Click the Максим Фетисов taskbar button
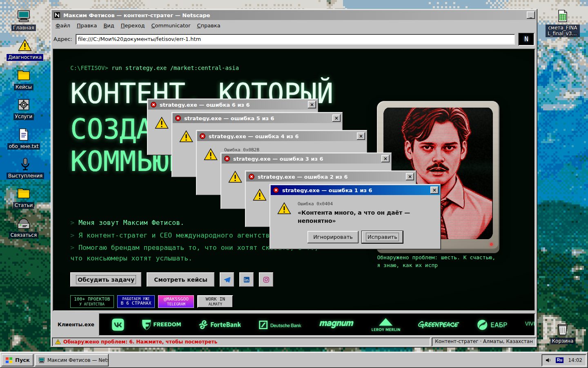This screenshot has width=588, height=368. 72,360
